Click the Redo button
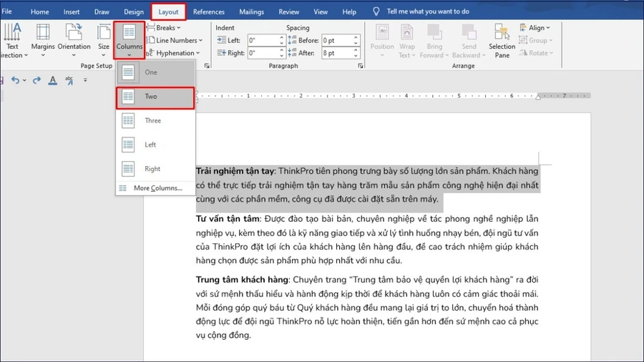The width and height of the screenshot is (644, 362). pyautogui.click(x=36, y=80)
